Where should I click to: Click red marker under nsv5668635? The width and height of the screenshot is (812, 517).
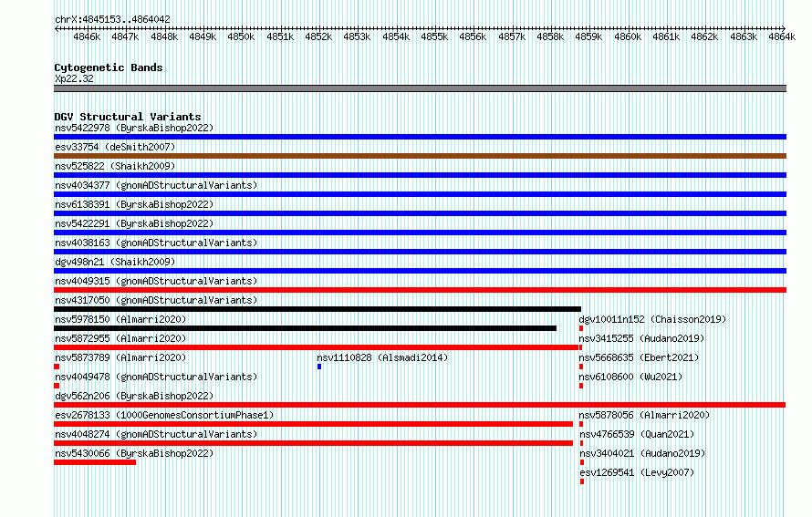[581, 367]
